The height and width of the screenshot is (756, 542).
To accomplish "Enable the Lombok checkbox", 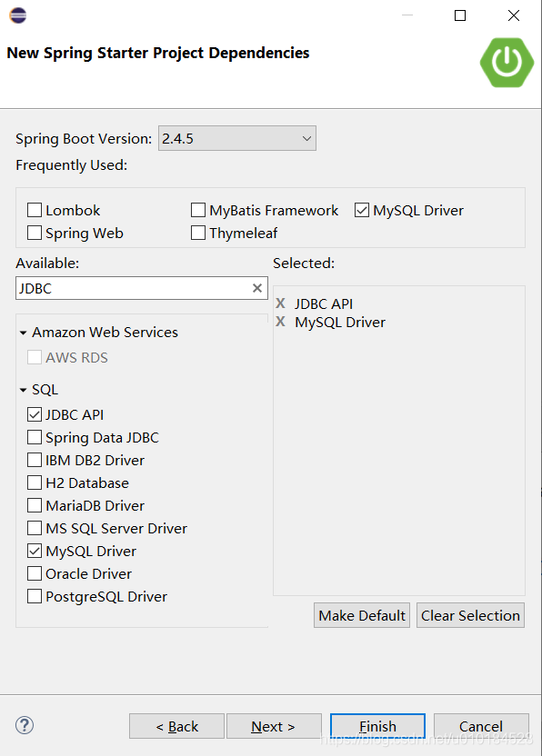I will click(34, 210).
